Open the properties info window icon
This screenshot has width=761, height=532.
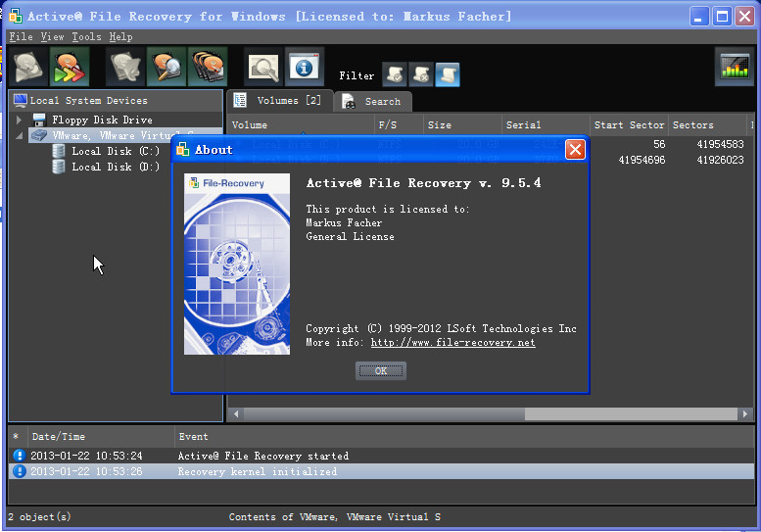click(305, 67)
